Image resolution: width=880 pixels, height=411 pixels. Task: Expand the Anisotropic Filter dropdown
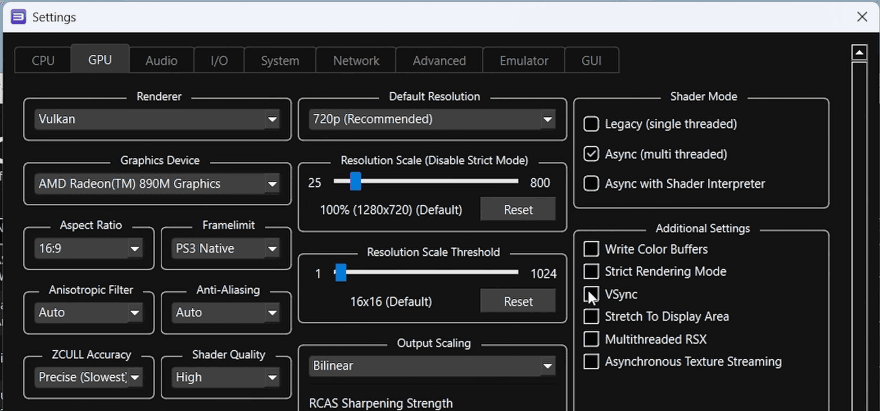[x=89, y=312]
